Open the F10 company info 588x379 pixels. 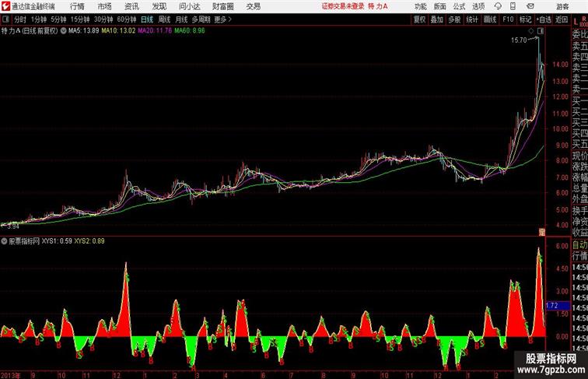tap(508, 19)
